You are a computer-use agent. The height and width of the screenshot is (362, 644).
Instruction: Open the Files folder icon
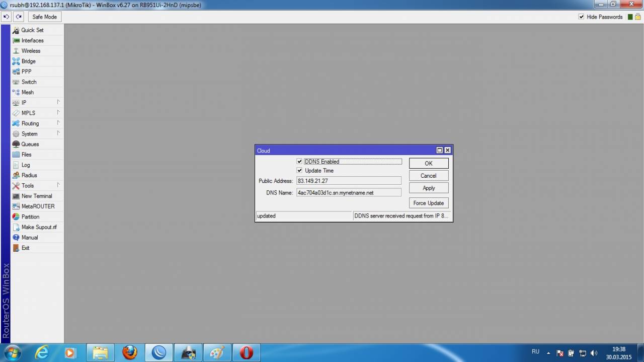[16, 155]
